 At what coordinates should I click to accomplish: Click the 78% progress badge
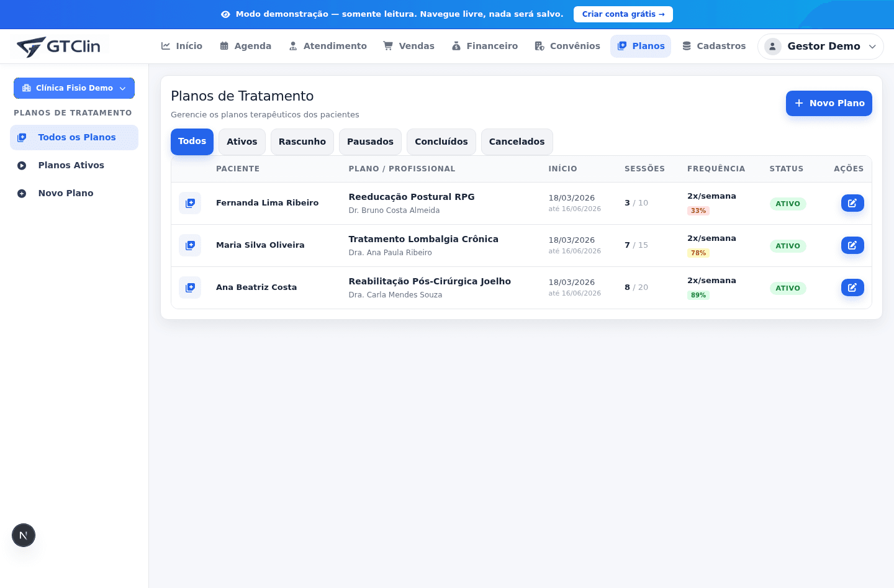tap(698, 253)
